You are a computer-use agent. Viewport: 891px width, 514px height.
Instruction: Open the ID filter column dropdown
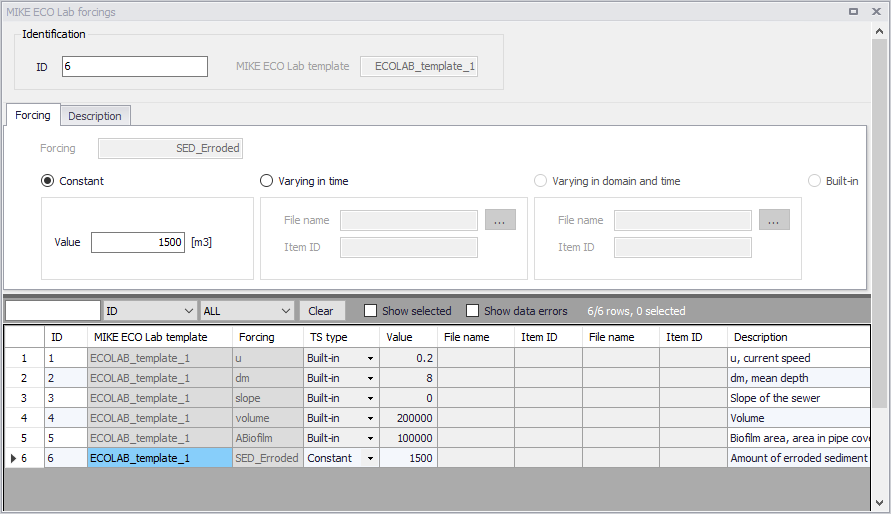[x=189, y=311]
